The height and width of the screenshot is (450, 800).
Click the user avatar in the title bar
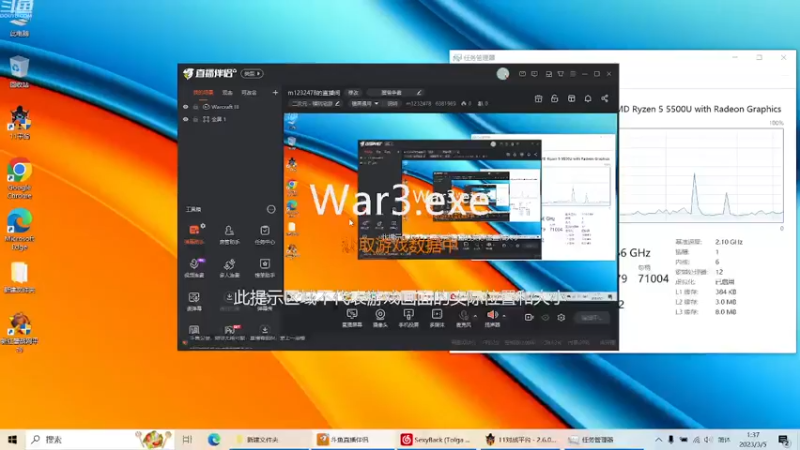[503, 74]
